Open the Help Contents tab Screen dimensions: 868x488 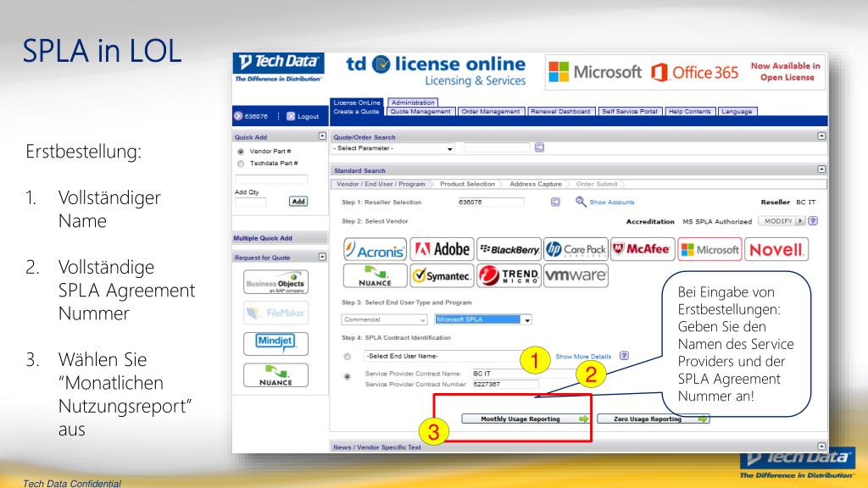tap(690, 111)
